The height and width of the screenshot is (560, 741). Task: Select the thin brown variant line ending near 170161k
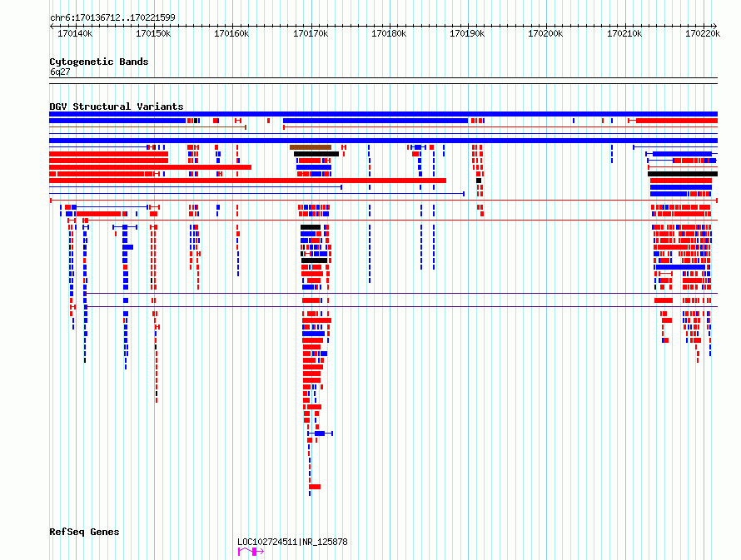tap(148, 127)
